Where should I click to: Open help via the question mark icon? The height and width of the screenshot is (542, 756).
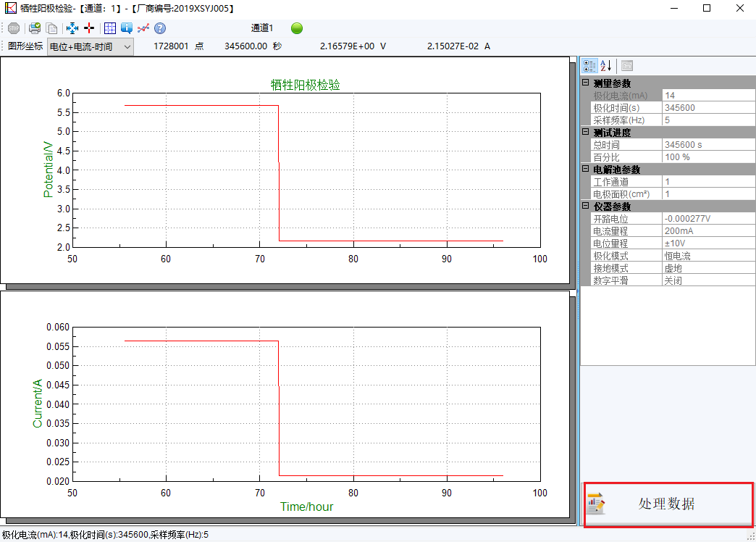[x=160, y=28]
